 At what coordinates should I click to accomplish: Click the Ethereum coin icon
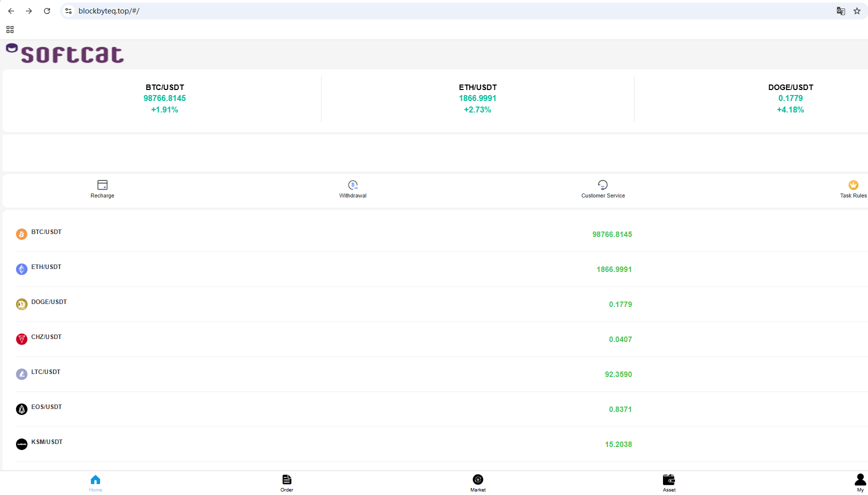tap(21, 269)
